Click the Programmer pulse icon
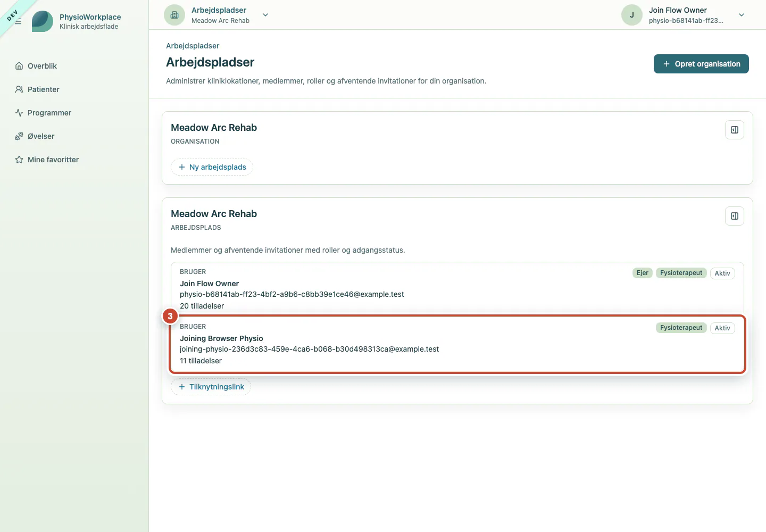Screen dimensions: 766x532 click(x=19, y=113)
